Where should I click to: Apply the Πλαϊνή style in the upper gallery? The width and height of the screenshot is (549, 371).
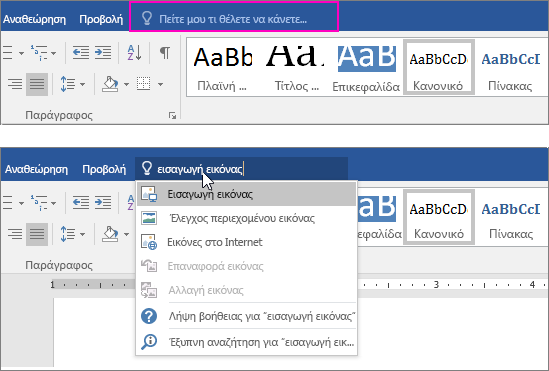222,68
